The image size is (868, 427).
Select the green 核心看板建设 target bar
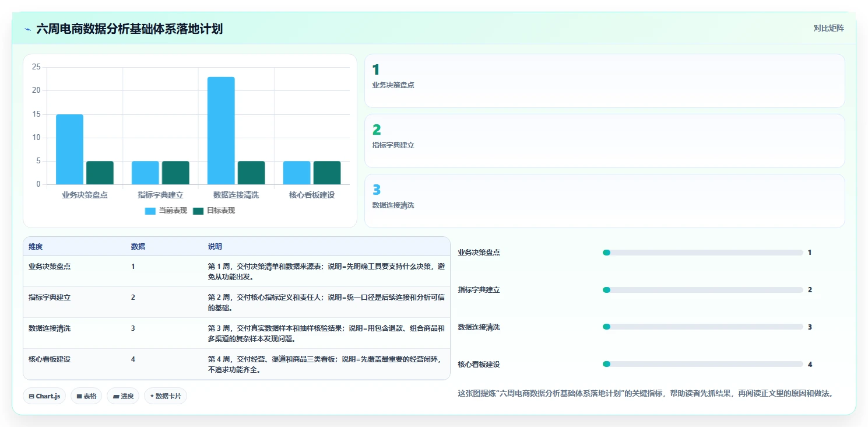[327, 173]
